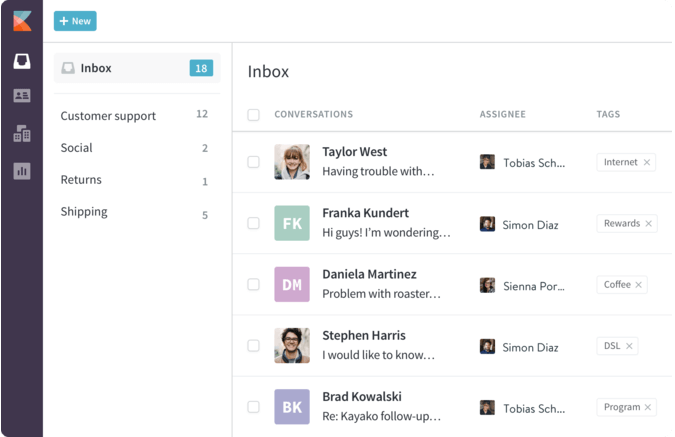This screenshot has width=675, height=437.
Task: Open the contacts card icon in sidebar
Action: (21, 96)
